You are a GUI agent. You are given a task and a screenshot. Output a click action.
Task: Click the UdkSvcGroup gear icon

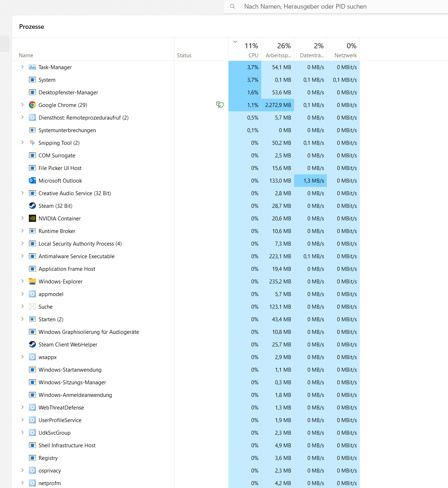(32, 433)
